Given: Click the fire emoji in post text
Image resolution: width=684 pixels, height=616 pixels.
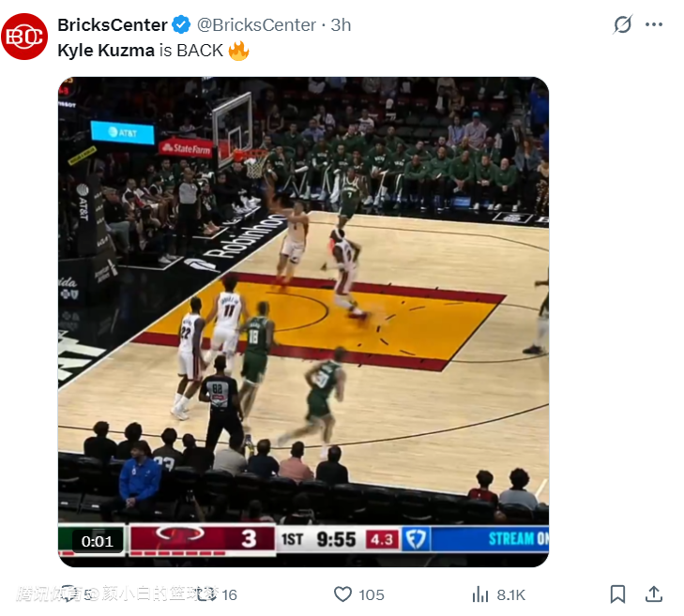Looking at the screenshot, I should pos(238,51).
